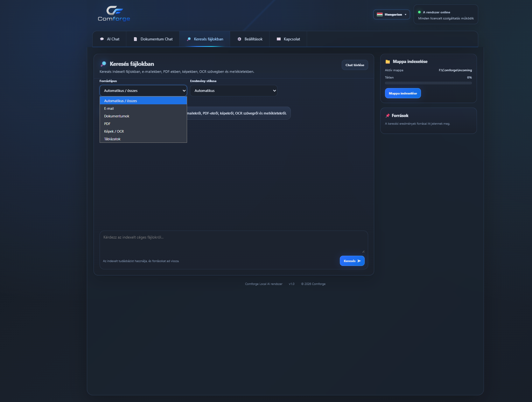Click the 0% progress value
532x402 pixels.
point(469,78)
